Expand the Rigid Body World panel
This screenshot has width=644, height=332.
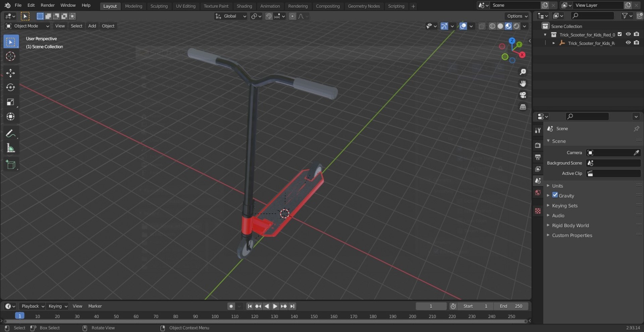pos(570,225)
